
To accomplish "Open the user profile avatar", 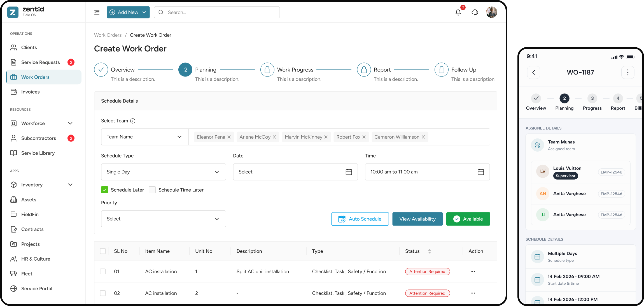I will pos(492,12).
